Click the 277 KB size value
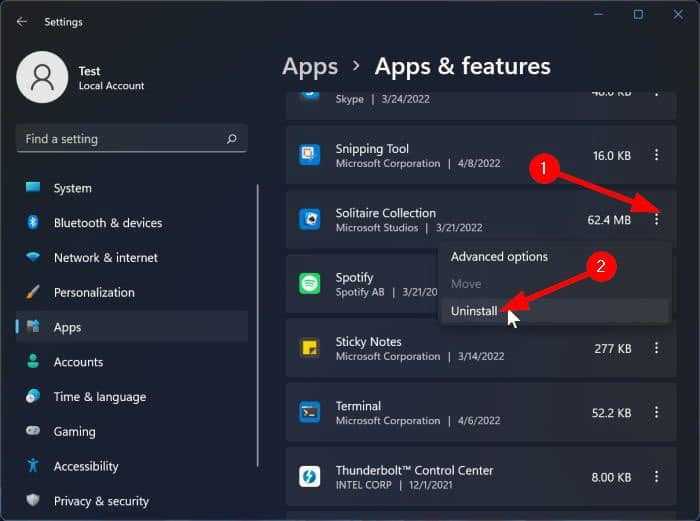Screen dimensions: 700x521 tap(612, 348)
